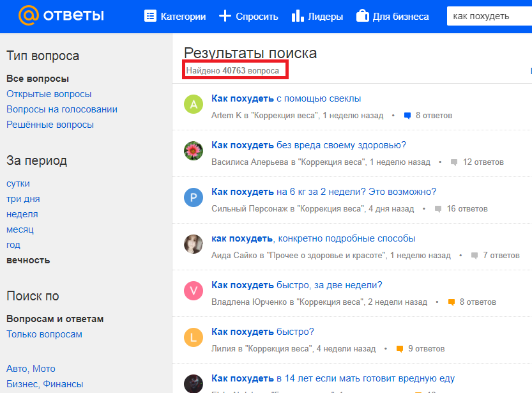The width and height of the screenshot is (532, 393).
Task: Open question как похудеть, конкретно подробные способы
Action: 313,238
